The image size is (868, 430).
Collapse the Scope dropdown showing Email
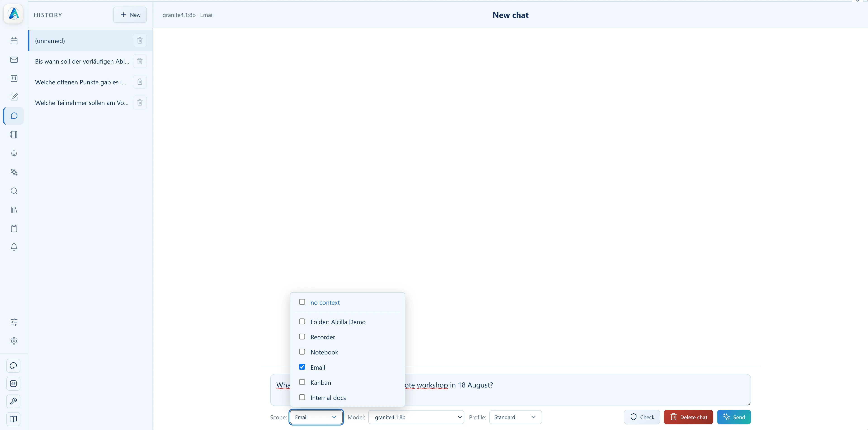tap(316, 417)
